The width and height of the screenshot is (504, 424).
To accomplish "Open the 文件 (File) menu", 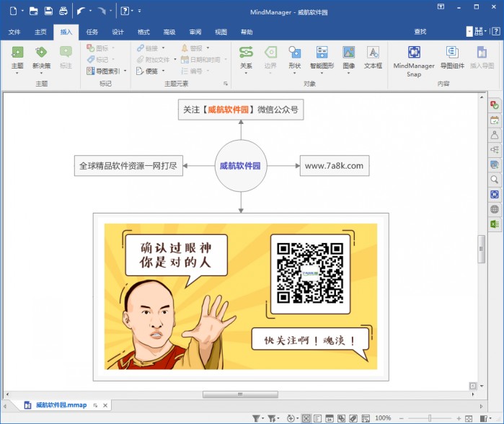I will pos(14,32).
